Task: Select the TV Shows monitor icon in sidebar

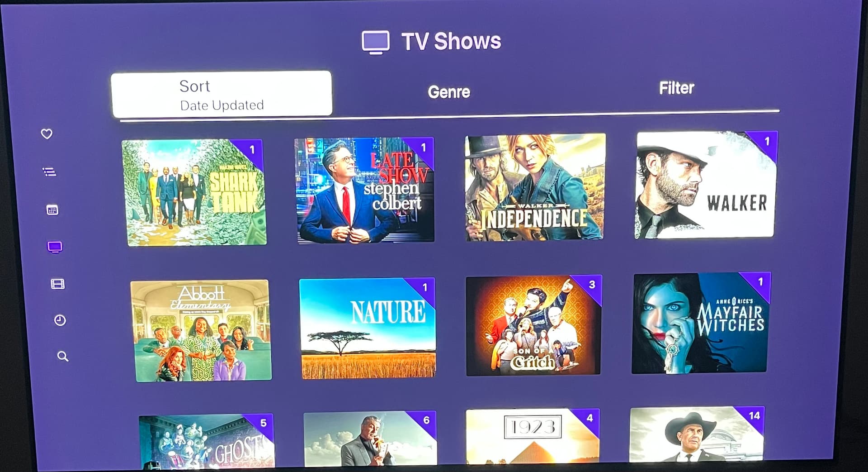Action: point(55,247)
